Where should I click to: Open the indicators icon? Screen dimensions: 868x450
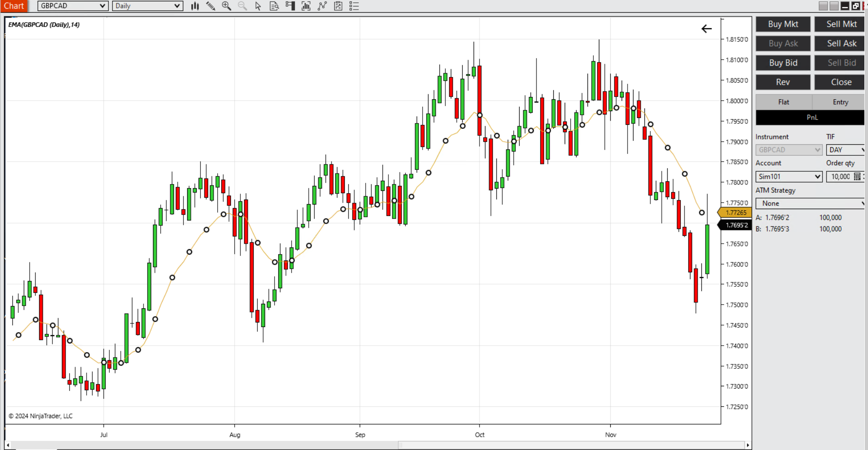pyautogui.click(x=306, y=6)
